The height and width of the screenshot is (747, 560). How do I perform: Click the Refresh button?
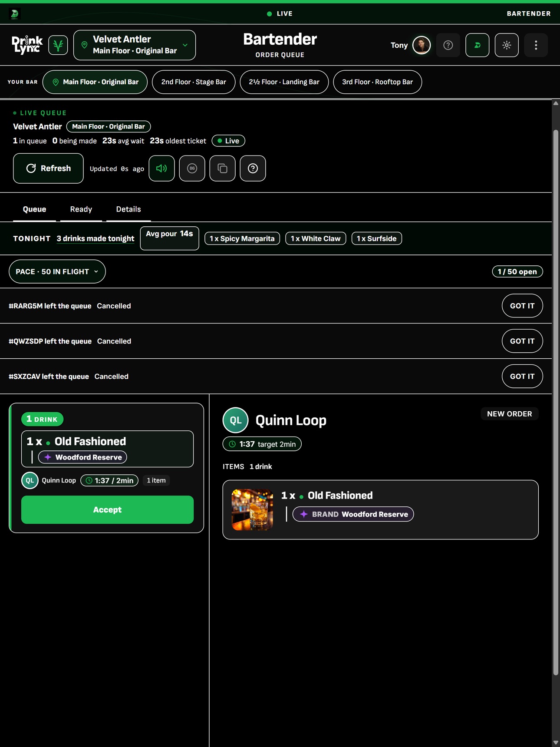[x=48, y=169]
